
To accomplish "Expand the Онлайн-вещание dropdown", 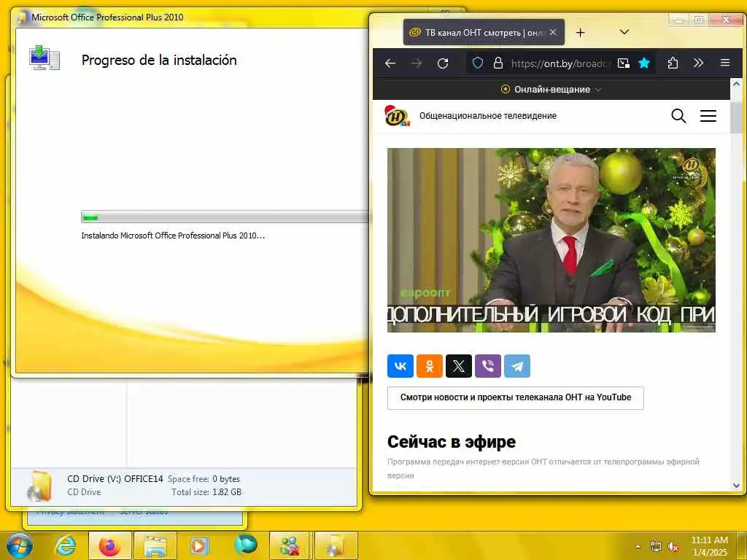I will tap(551, 89).
